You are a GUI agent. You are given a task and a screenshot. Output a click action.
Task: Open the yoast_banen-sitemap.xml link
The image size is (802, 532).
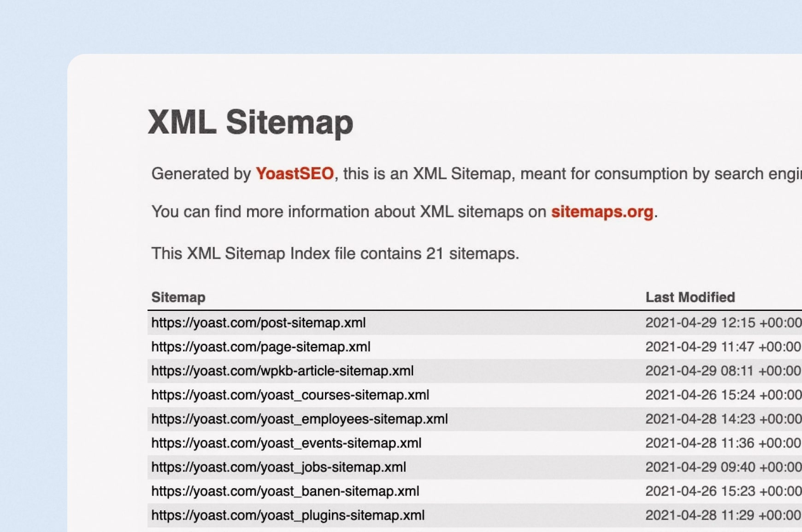[x=285, y=491]
